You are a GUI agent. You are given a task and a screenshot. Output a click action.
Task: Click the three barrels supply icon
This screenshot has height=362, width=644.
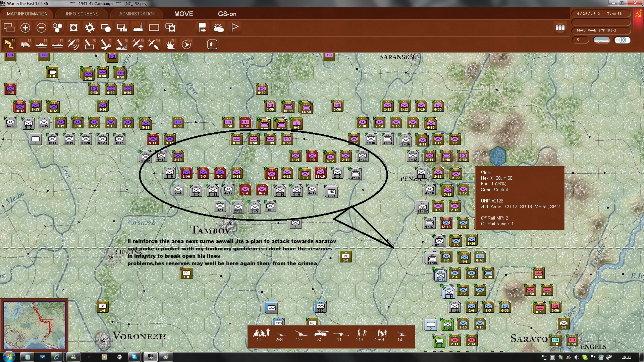click(x=560, y=28)
